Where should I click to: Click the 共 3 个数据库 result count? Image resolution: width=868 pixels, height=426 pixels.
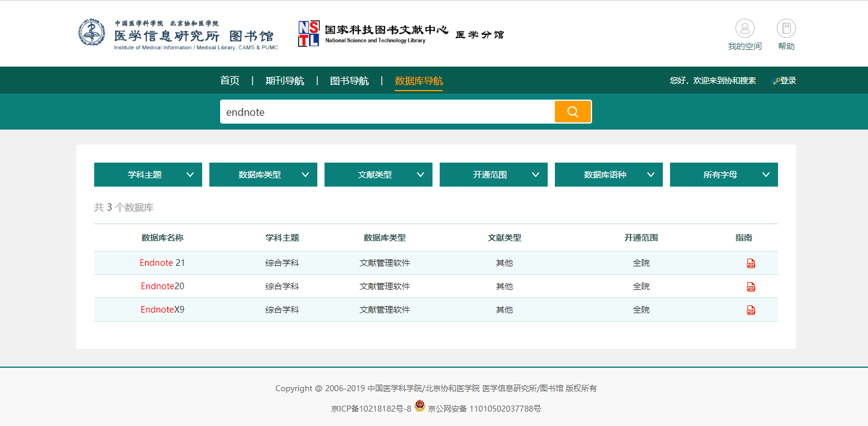(124, 208)
